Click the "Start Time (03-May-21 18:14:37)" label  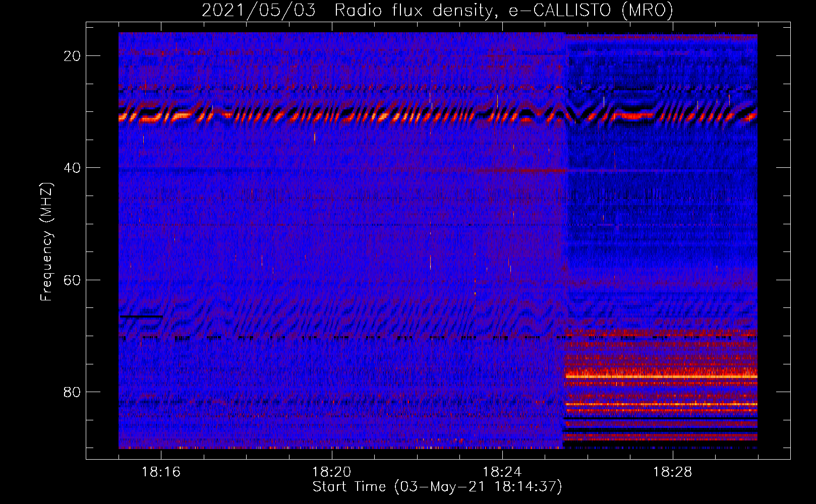click(x=437, y=487)
